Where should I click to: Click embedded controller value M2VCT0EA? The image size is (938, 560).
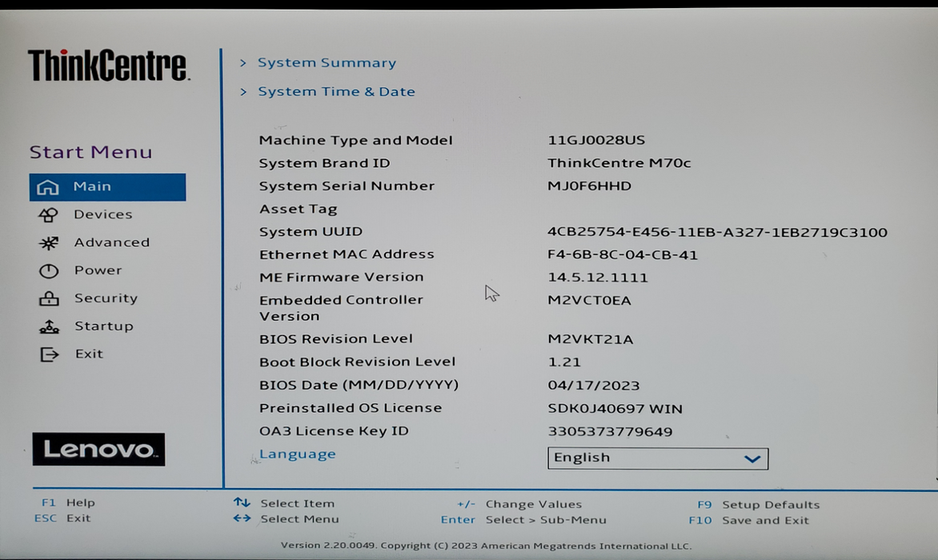pyautogui.click(x=589, y=301)
